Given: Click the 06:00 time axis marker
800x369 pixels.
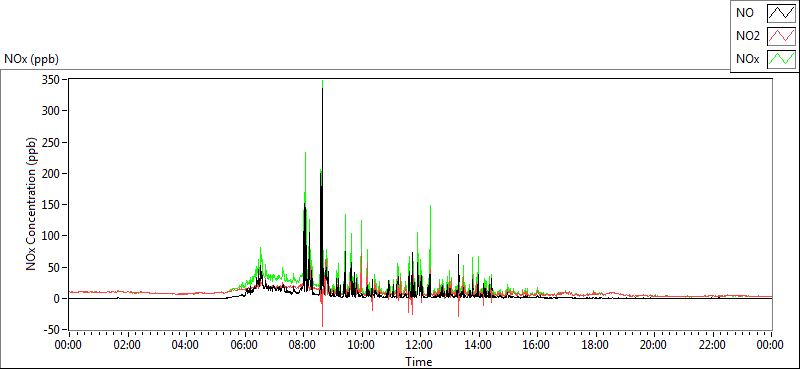Looking at the screenshot, I should (x=244, y=345).
